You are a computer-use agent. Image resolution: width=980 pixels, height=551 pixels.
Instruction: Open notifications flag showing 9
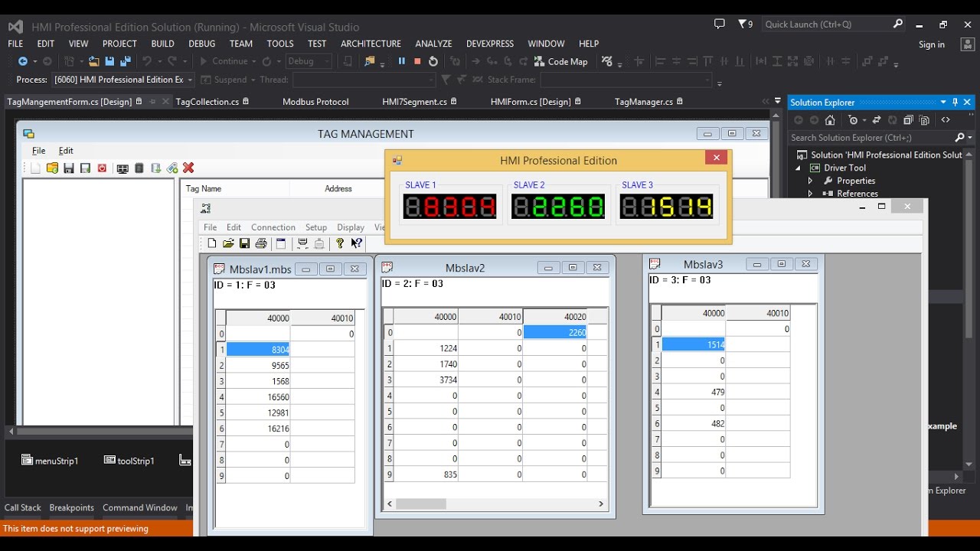pos(745,24)
